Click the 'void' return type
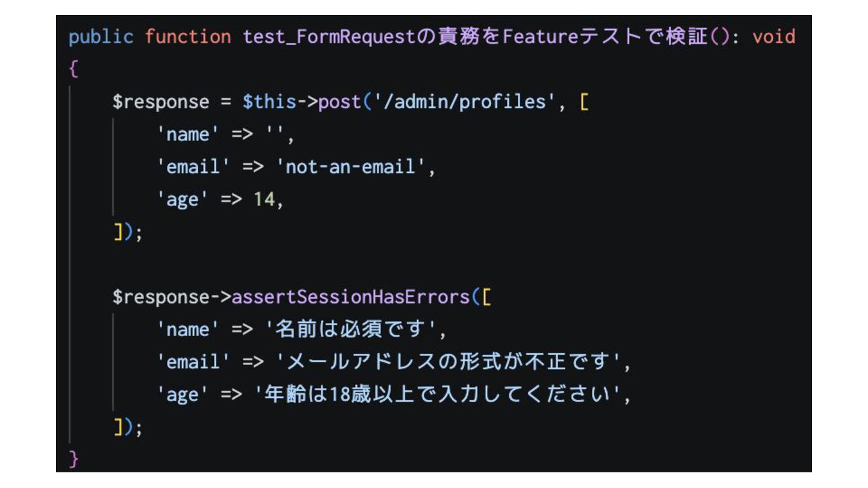The image size is (868, 488). (774, 37)
